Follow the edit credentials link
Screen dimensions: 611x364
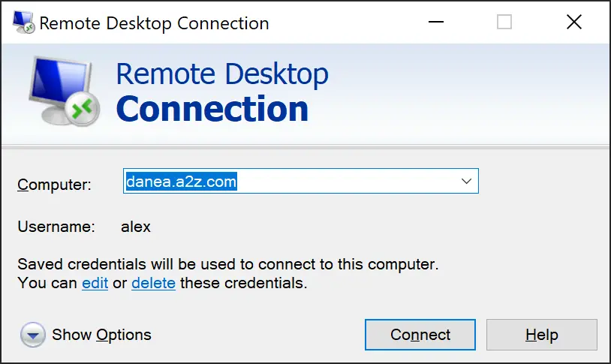95,284
